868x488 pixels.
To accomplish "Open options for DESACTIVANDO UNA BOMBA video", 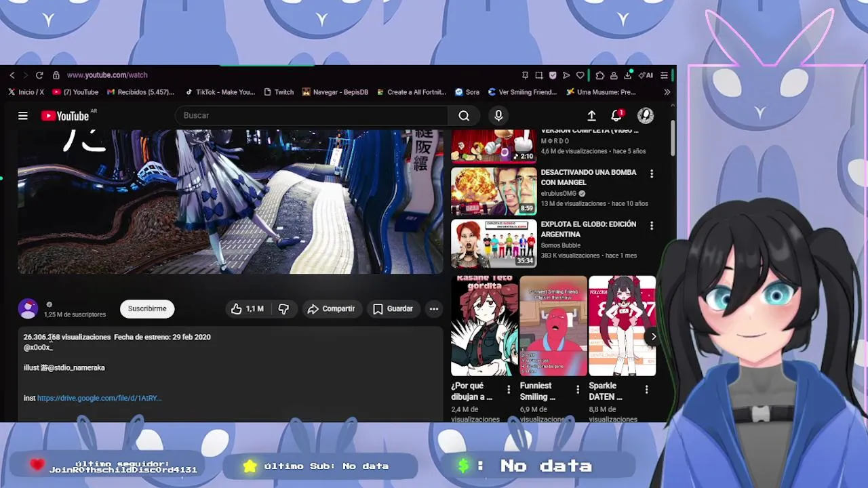I will [x=652, y=174].
